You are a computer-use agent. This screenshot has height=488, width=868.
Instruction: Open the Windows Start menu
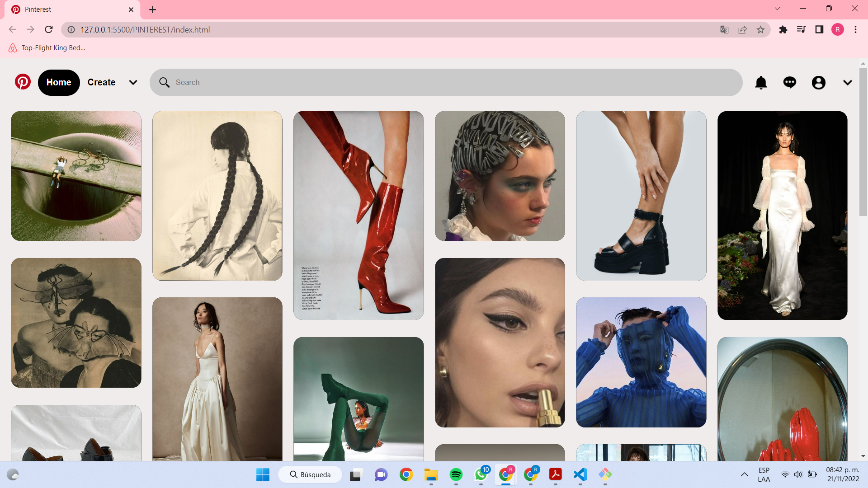pyautogui.click(x=263, y=474)
